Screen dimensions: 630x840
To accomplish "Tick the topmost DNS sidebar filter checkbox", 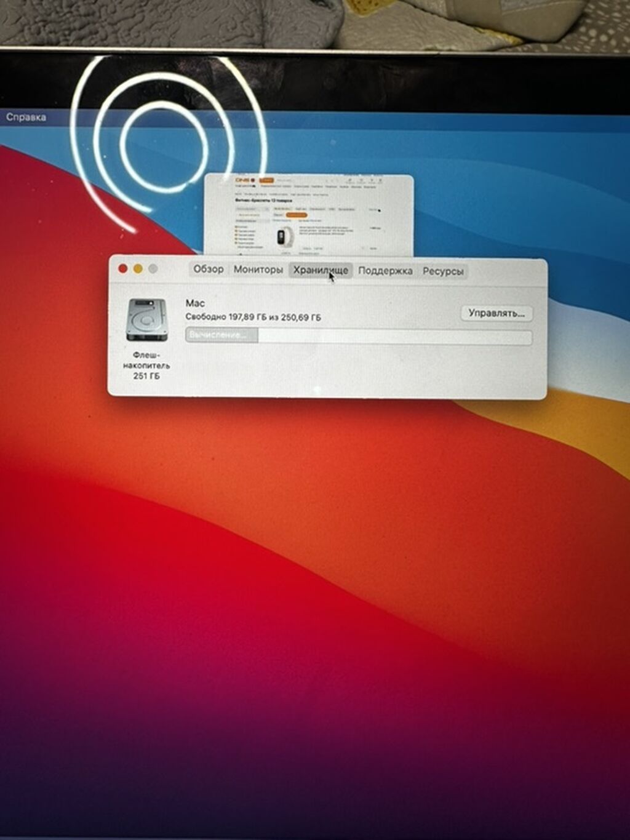I will (x=236, y=226).
